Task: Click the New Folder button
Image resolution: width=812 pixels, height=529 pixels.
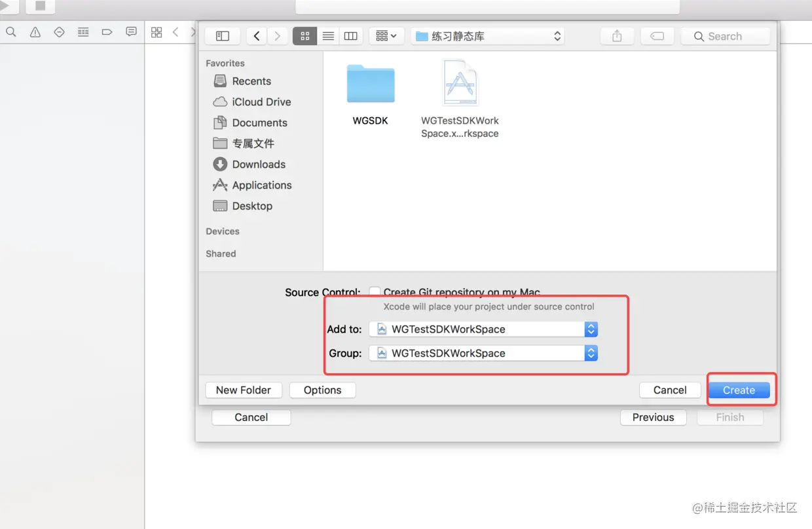Action: 244,390
